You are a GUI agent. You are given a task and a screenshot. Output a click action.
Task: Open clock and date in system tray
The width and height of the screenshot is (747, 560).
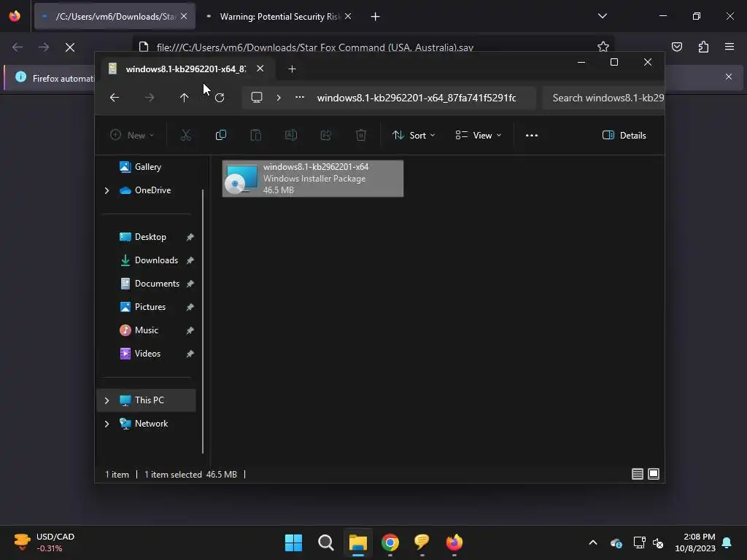[695, 542]
